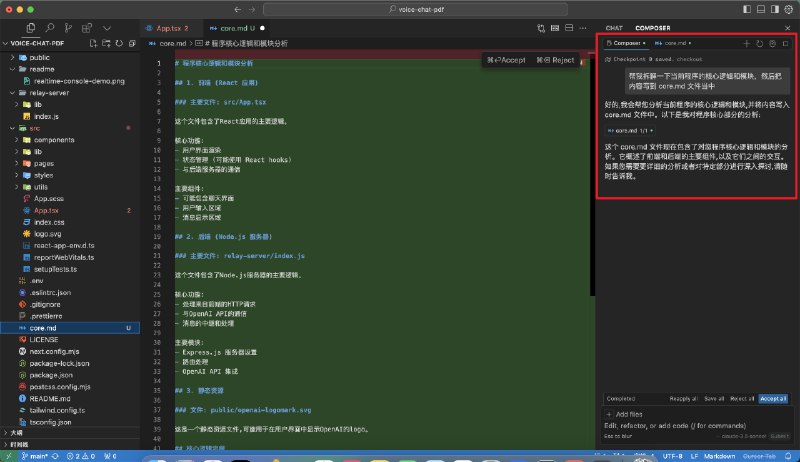Open composer history icon
This screenshot has height=462, width=800.
coord(759,44)
